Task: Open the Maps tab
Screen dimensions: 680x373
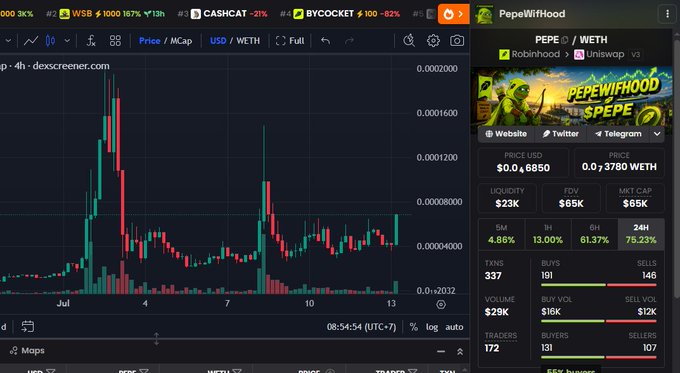Action: [27, 350]
